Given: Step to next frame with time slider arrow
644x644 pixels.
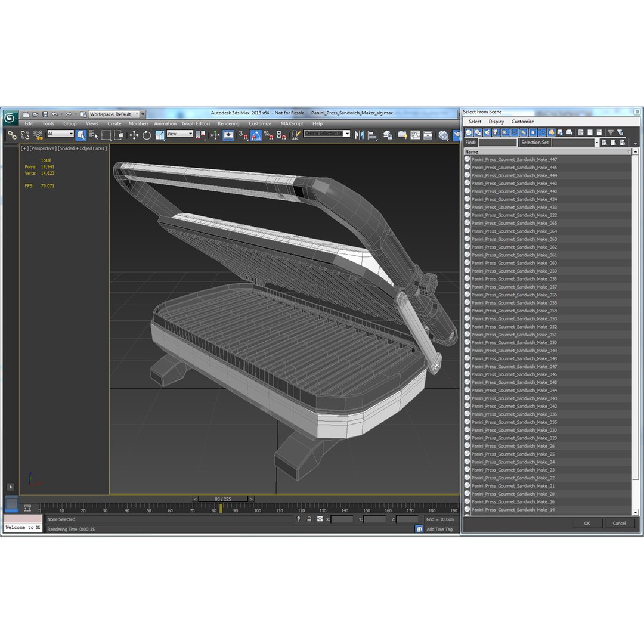Looking at the screenshot, I should pyautogui.click(x=251, y=499).
